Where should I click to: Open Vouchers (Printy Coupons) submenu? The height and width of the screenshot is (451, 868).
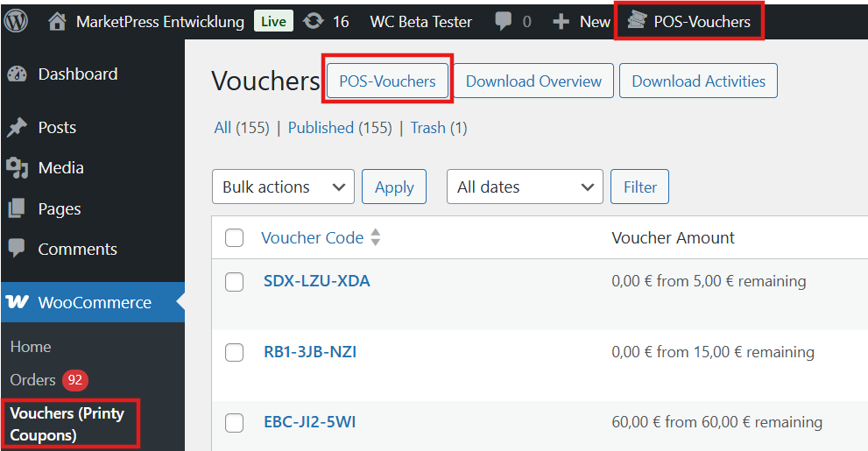[x=67, y=424]
